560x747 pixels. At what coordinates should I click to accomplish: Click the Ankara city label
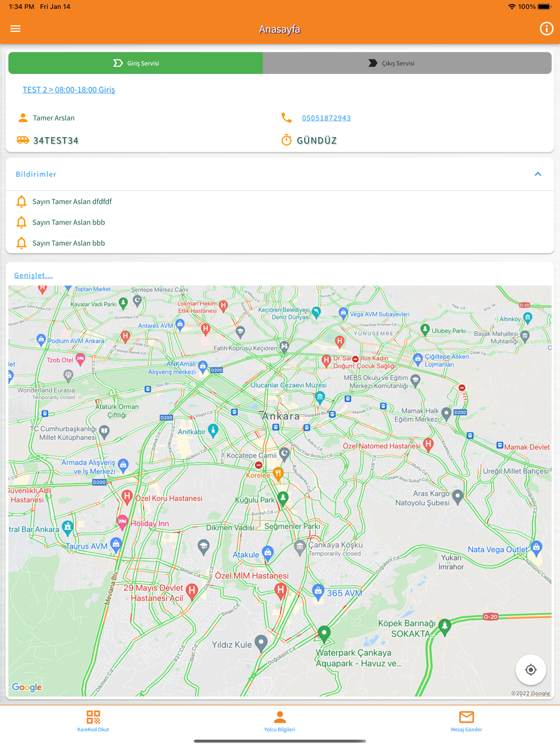pos(281,416)
